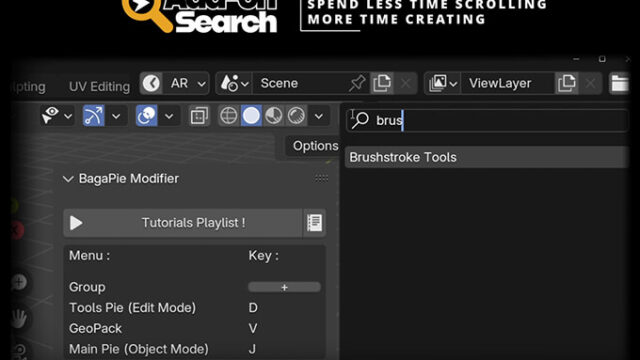Open the object visibility eye dropdown
The image size is (640, 360).
(x=57, y=116)
